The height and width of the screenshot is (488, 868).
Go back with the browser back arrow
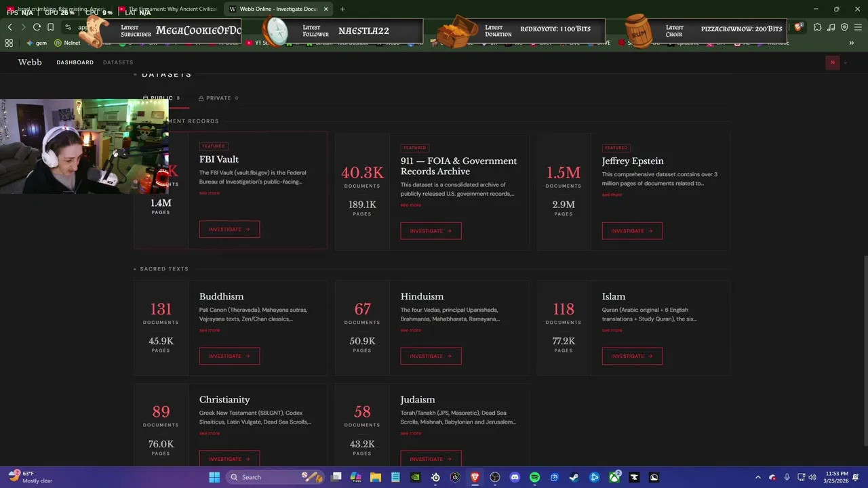click(9, 27)
